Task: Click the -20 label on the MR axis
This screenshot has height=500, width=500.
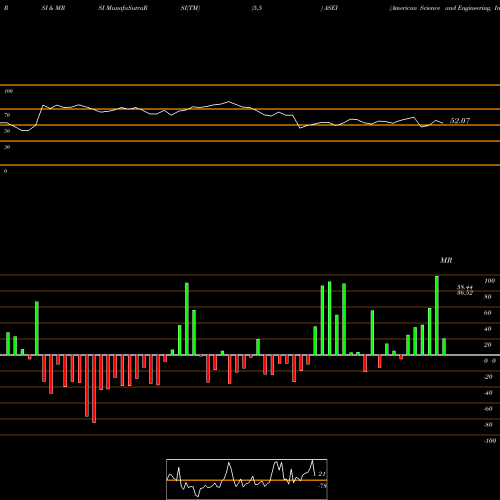Action: (488, 377)
